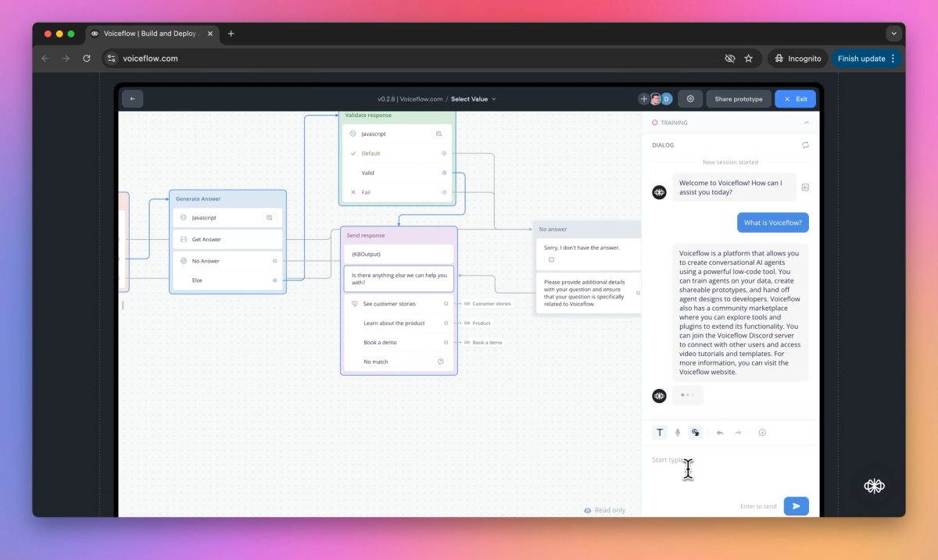Open a new browser tab
The height and width of the screenshot is (560, 938).
pos(231,34)
